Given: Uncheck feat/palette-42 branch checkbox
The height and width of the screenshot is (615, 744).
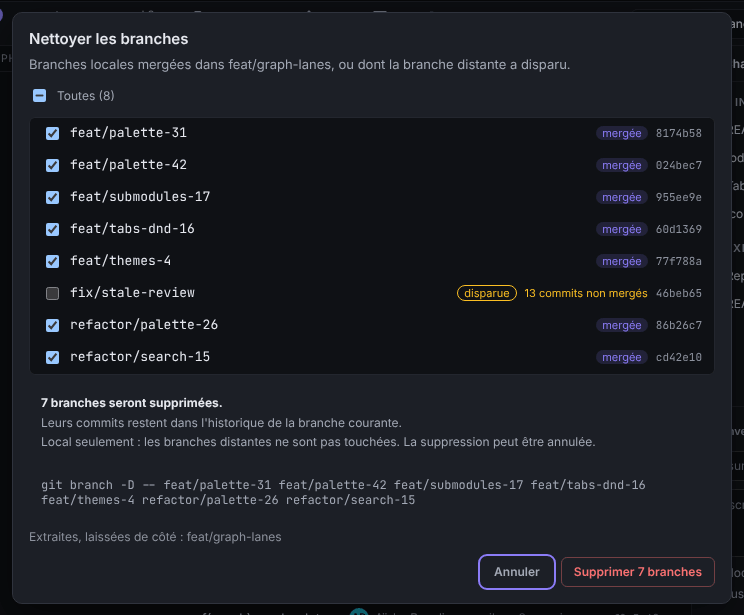Looking at the screenshot, I should pyautogui.click(x=53, y=165).
